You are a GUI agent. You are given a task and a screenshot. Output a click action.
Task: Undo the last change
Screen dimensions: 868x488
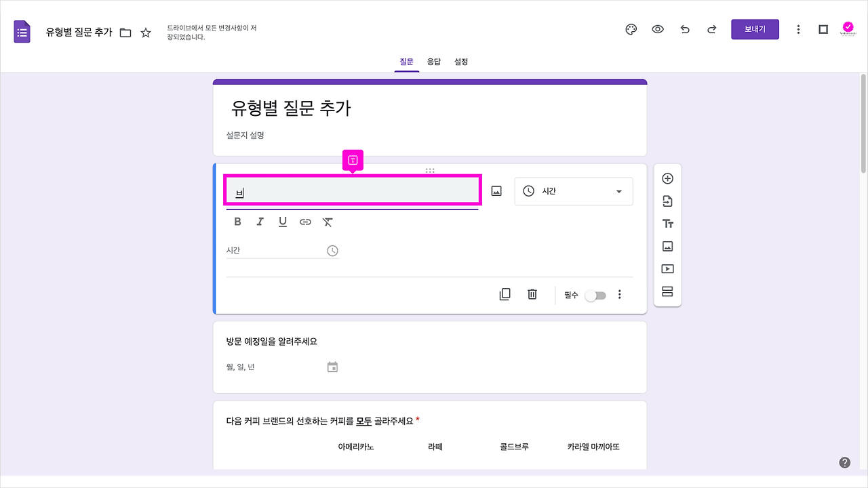pyautogui.click(x=685, y=29)
